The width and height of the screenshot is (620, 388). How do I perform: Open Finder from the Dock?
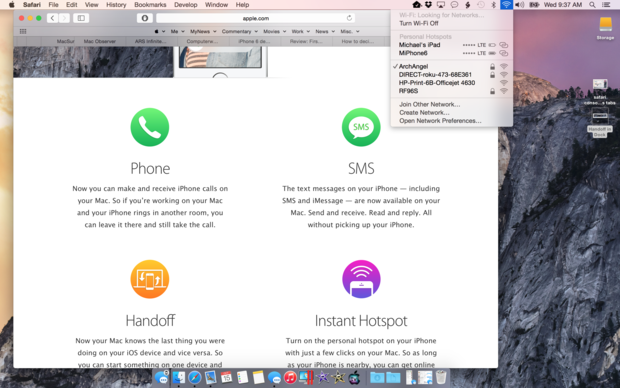179,377
